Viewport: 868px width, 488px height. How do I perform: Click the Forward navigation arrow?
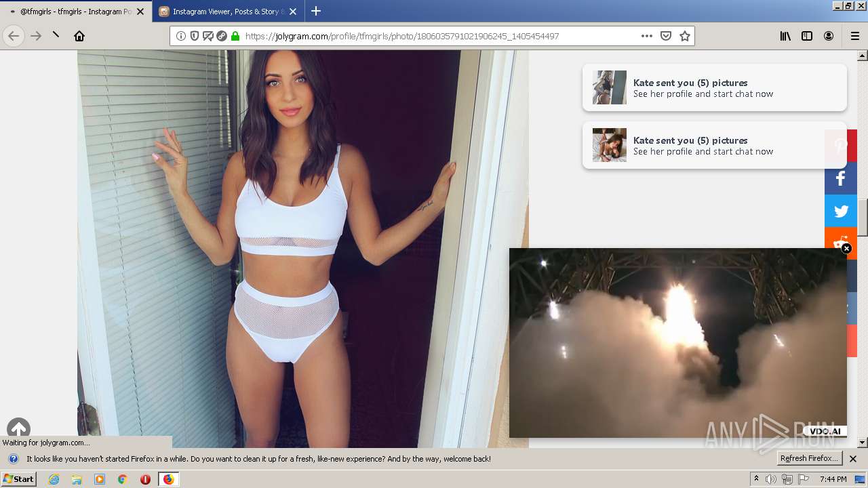(36, 36)
